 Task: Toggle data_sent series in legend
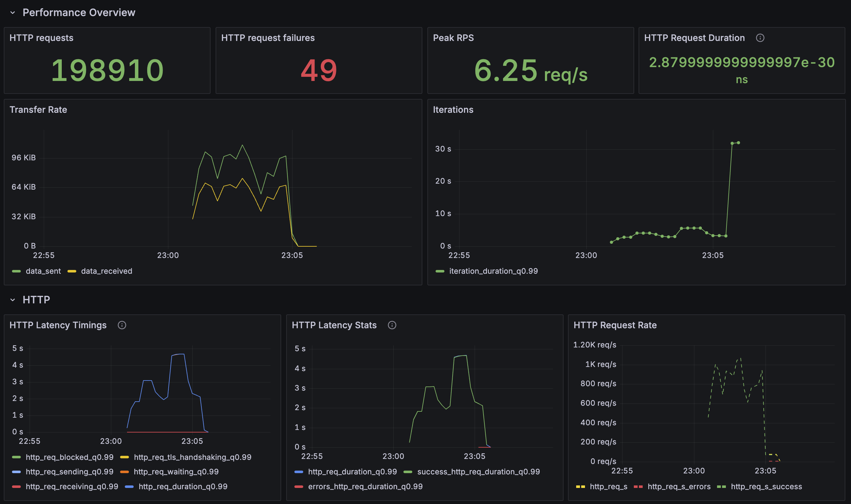click(x=43, y=271)
